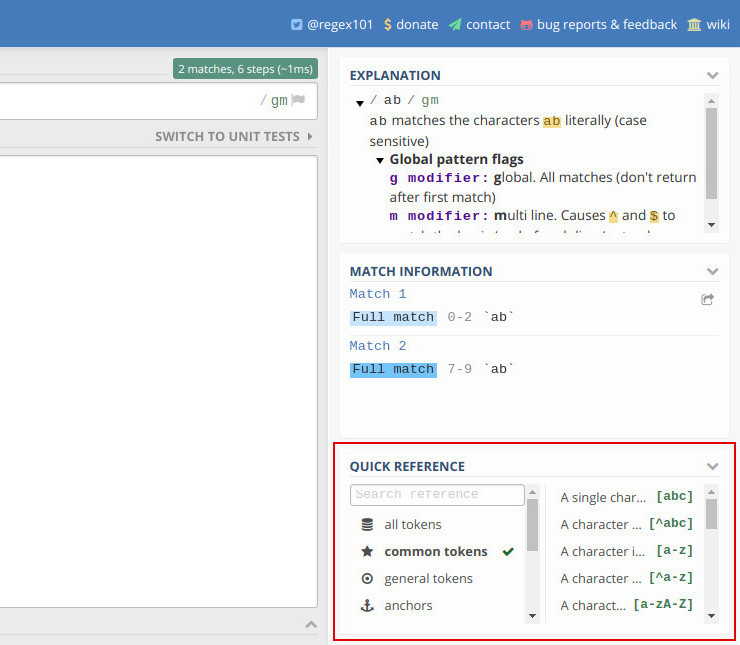Screen dimensions: 740x645
Task: Collapse the Match Information panel
Action: pyautogui.click(x=712, y=271)
